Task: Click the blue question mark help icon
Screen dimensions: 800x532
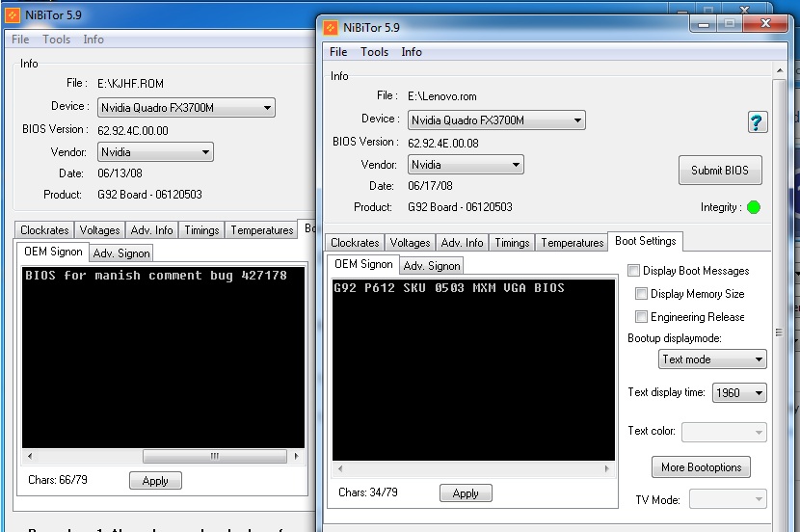Action: coord(758,121)
